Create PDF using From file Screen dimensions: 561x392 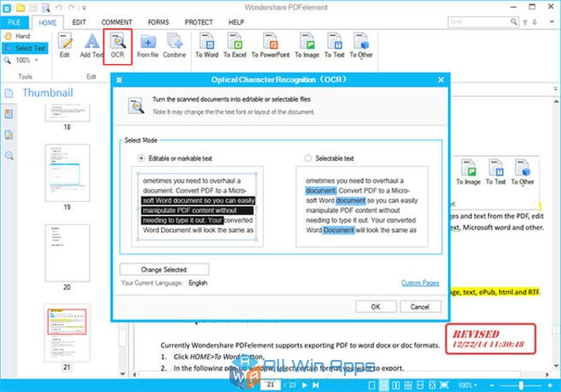[147, 46]
